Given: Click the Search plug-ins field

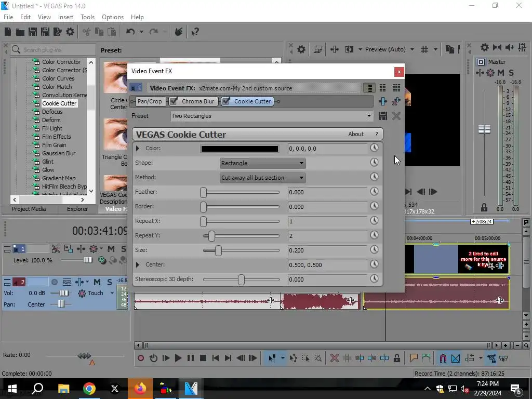Looking at the screenshot, I should [53, 49].
